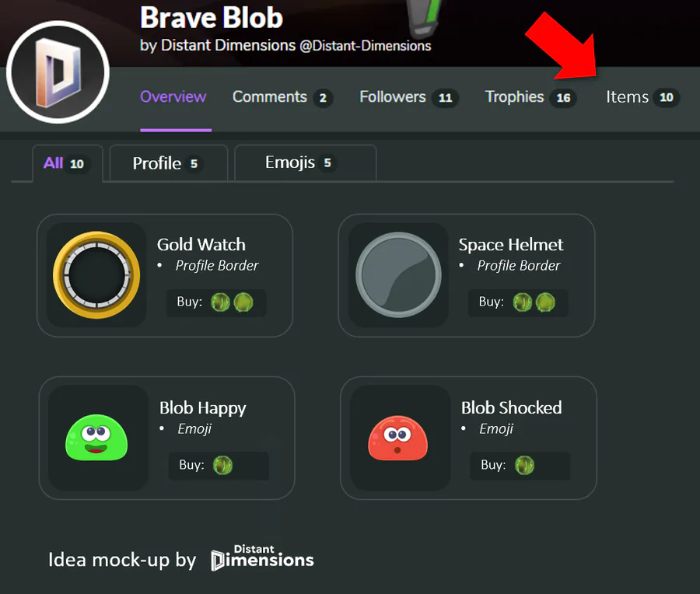Open the @Distant-Dimensions author link
Image resolution: width=700 pixels, height=594 pixels.
coord(366,46)
